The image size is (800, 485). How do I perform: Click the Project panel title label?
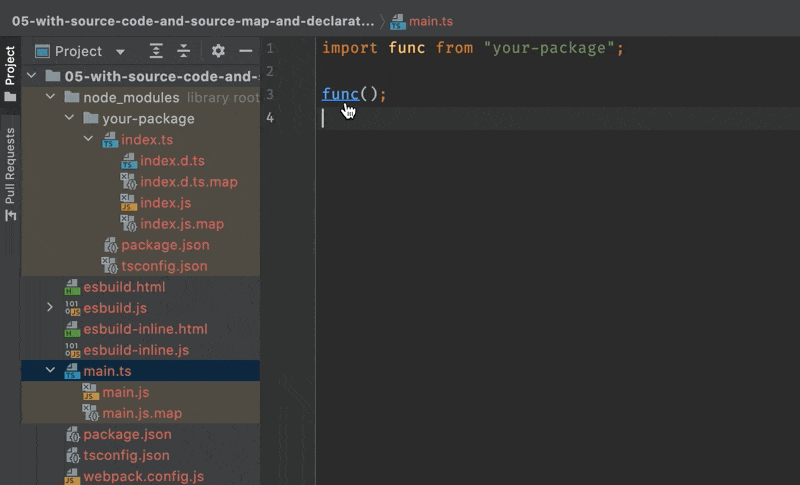click(x=79, y=52)
